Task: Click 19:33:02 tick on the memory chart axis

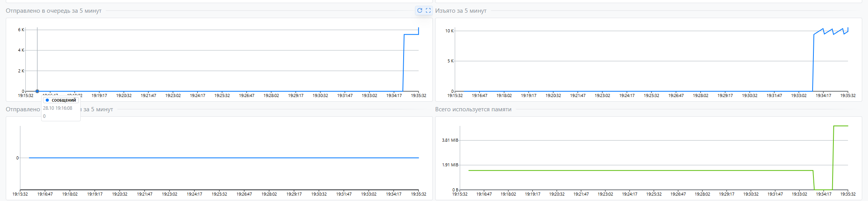Action: click(799, 194)
